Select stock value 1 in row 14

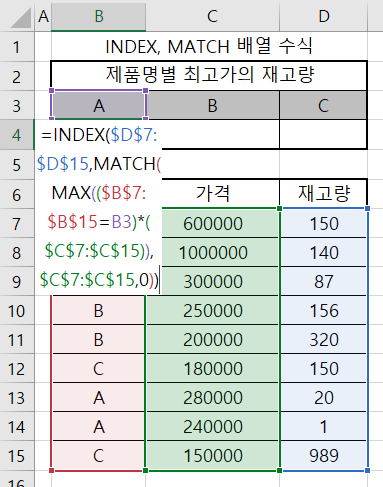pyautogui.click(x=324, y=426)
